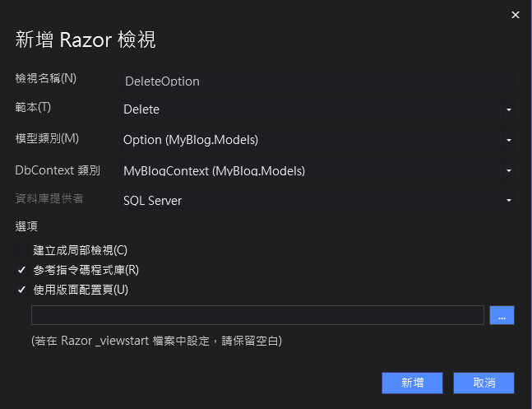Enable the 建立成局部檢視(C) checkbox
The image size is (532, 409).
(21, 250)
